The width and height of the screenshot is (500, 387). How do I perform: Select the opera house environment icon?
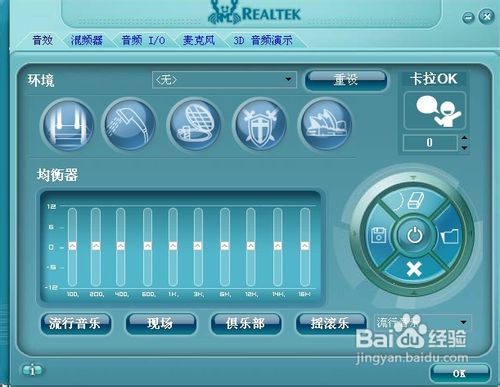(326, 125)
